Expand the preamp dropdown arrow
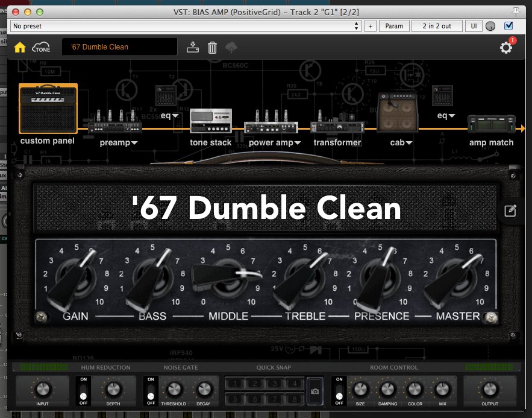The height and width of the screenshot is (418, 532). [134, 143]
